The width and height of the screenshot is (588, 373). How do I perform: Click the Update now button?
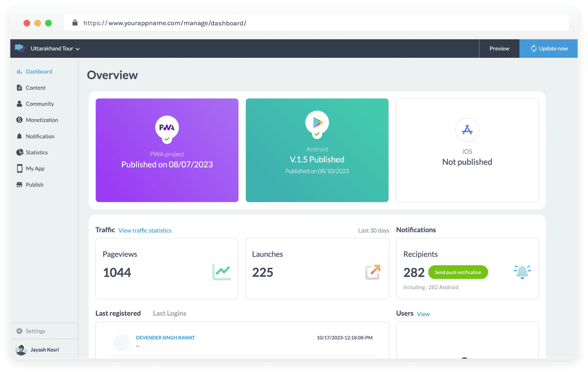click(549, 49)
